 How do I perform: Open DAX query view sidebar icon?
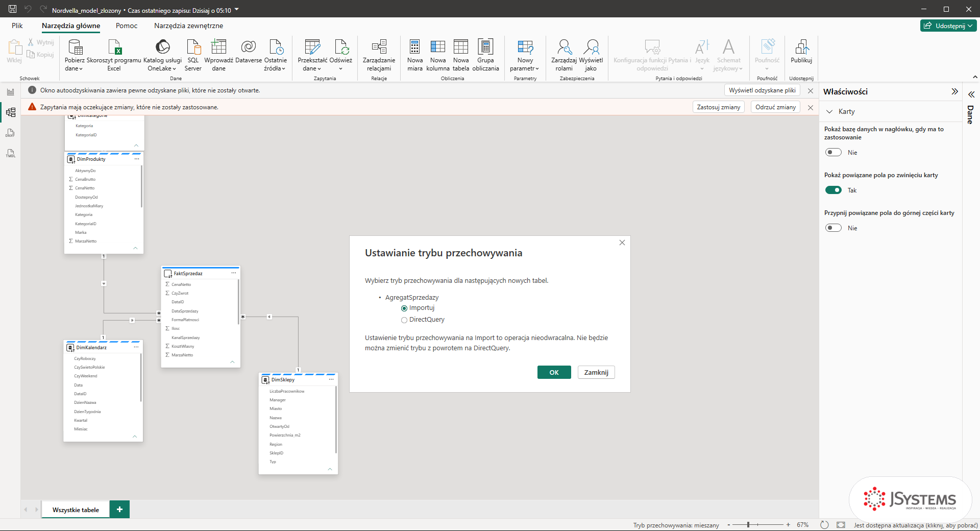click(x=10, y=133)
